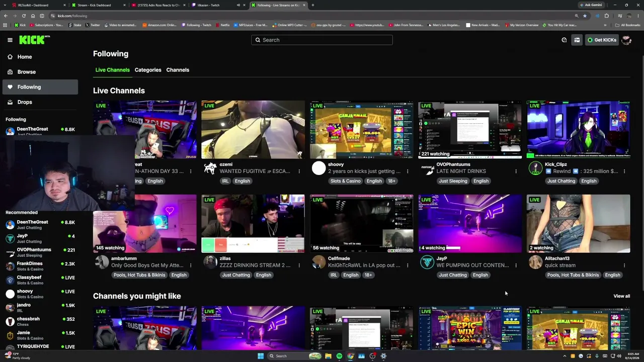The image size is (644, 362).
Task: Click the Pools, Hot Tubs & Bikinis tag under Alitachan13
Action: (x=573, y=275)
